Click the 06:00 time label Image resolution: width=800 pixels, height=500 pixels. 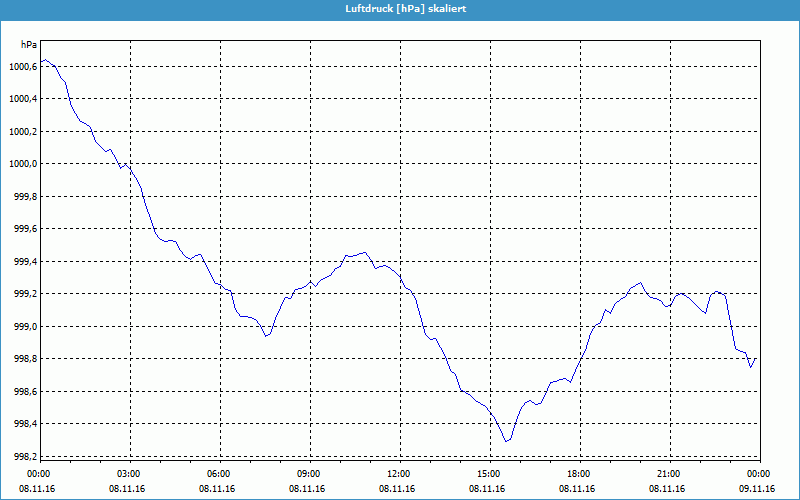(x=219, y=474)
